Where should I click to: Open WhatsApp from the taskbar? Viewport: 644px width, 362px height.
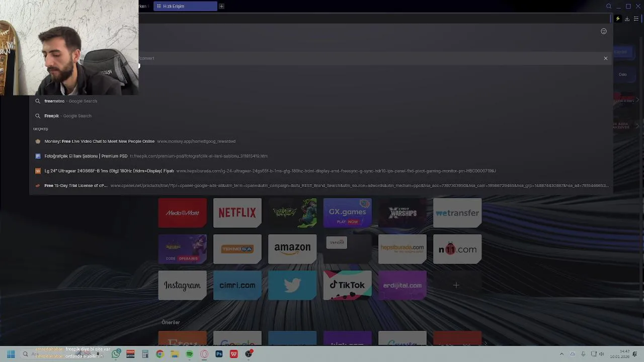click(x=116, y=354)
